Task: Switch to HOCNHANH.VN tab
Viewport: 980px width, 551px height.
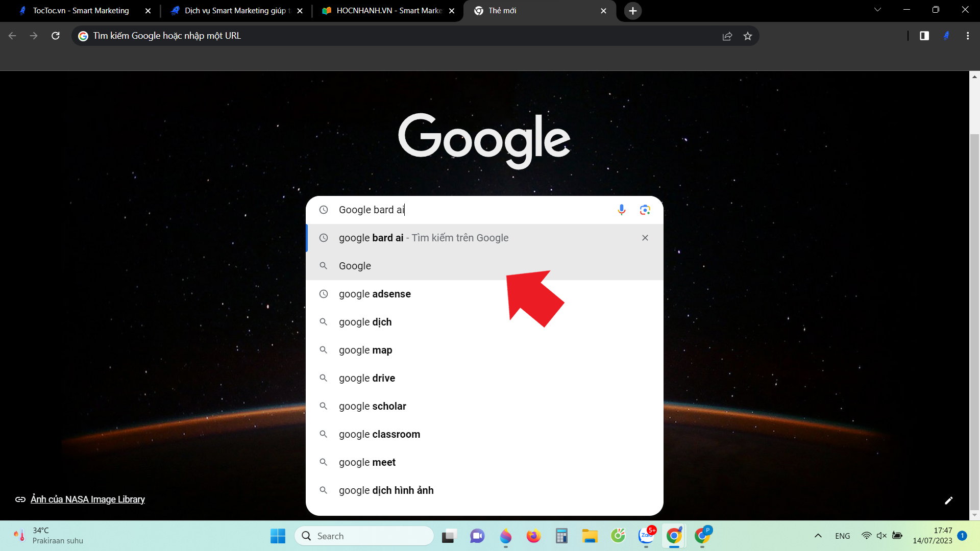Action: [x=388, y=11]
